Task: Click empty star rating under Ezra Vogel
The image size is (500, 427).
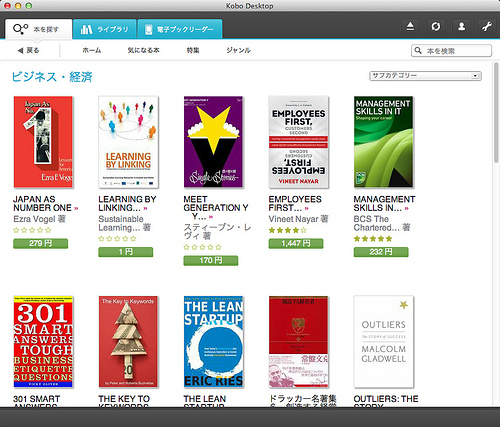Action: pyautogui.click(x=32, y=230)
